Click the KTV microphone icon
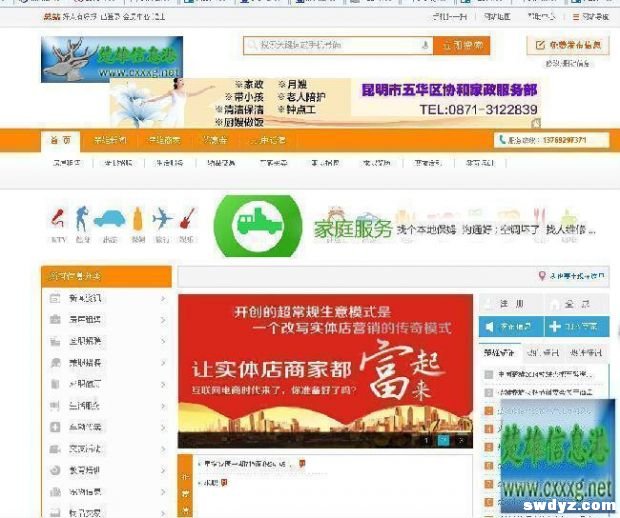Image resolution: width=620 pixels, height=518 pixels. coord(58,219)
